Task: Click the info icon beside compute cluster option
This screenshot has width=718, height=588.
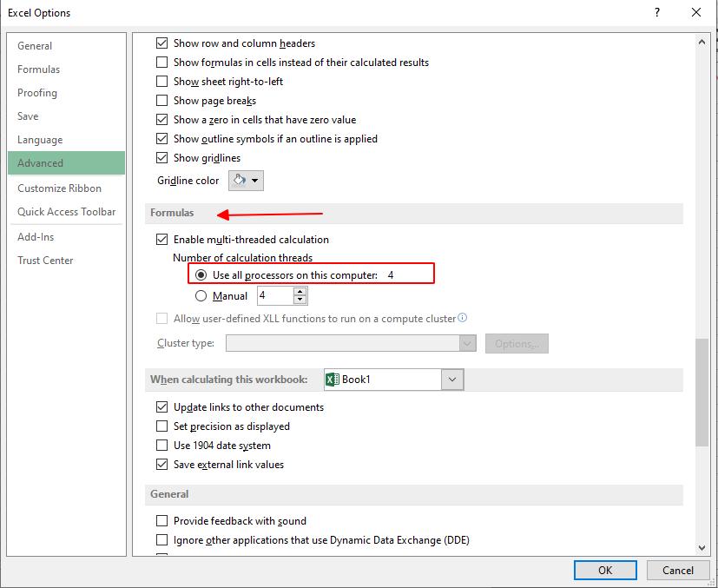Action: [463, 319]
